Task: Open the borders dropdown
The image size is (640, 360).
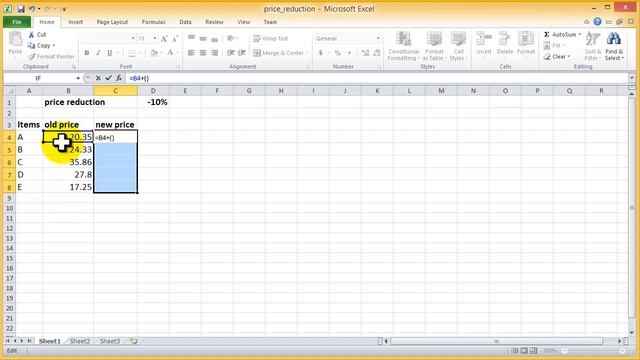Action: 139,53
